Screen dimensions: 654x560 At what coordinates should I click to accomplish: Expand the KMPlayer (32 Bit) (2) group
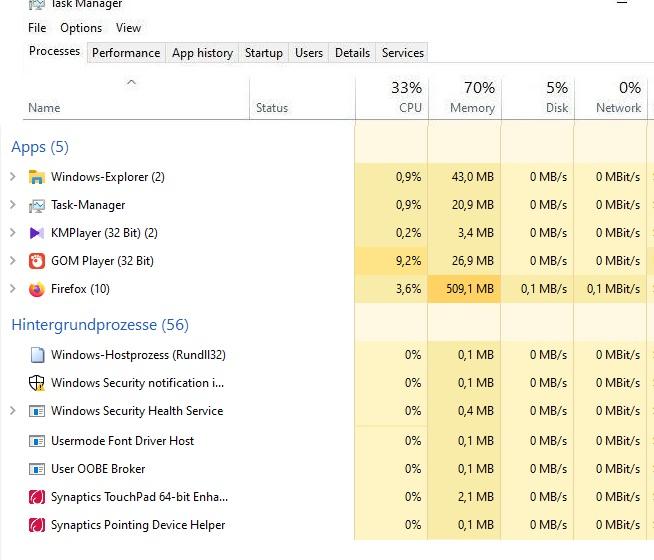[x=13, y=233]
